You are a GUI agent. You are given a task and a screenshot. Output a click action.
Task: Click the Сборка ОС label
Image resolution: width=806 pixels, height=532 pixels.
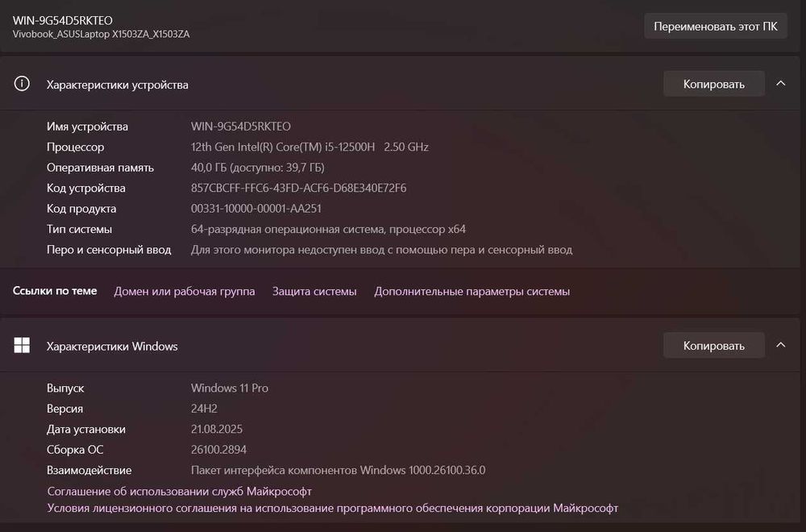coord(75,449)
